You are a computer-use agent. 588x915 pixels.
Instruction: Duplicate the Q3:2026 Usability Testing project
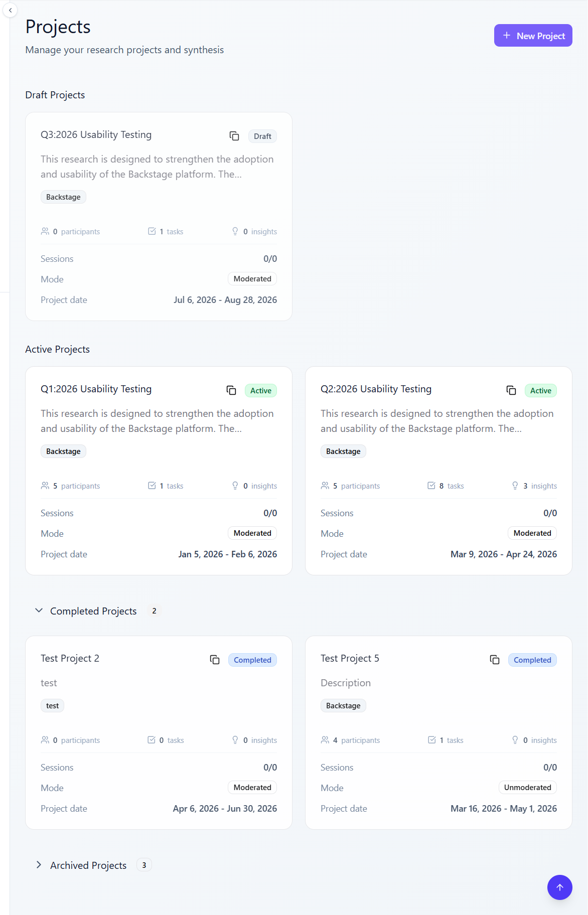click(x=234, y=136)
